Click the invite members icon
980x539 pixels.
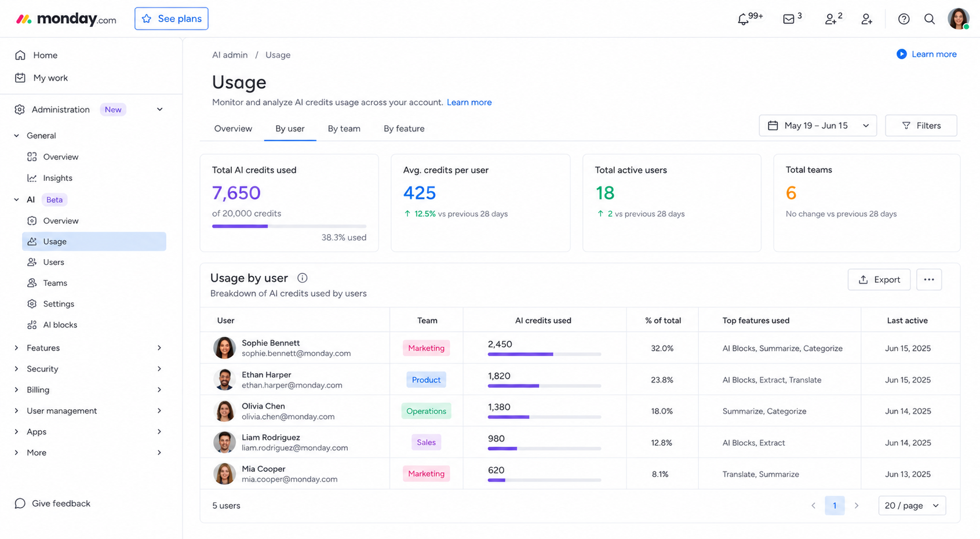coord(867,19)
